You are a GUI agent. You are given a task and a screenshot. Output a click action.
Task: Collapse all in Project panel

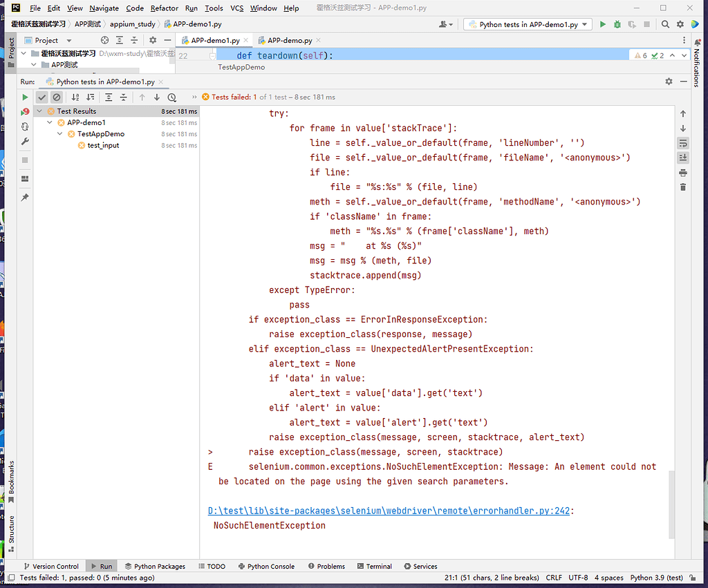134,40
